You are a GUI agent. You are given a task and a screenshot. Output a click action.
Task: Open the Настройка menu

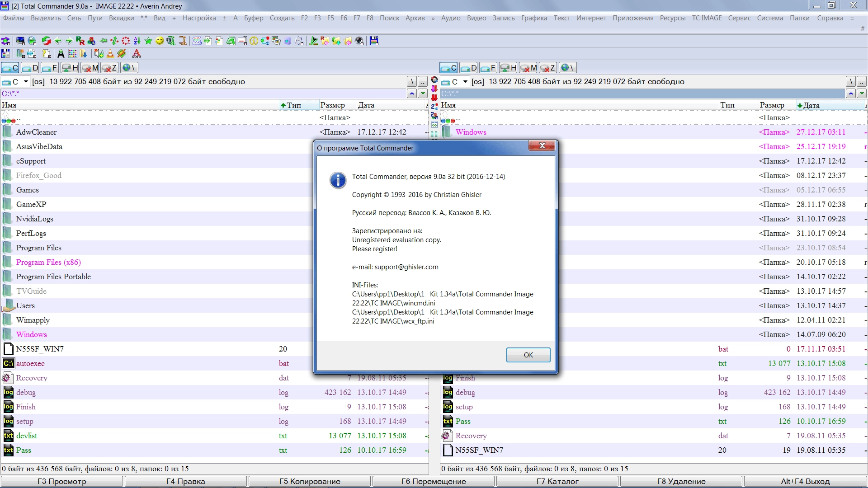click(199, 18)
